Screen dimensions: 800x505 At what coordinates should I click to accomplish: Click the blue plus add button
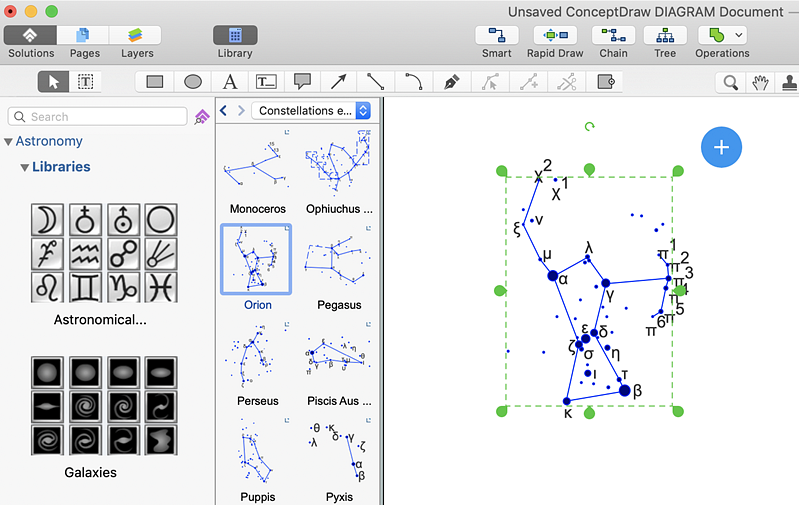[721, 147]
